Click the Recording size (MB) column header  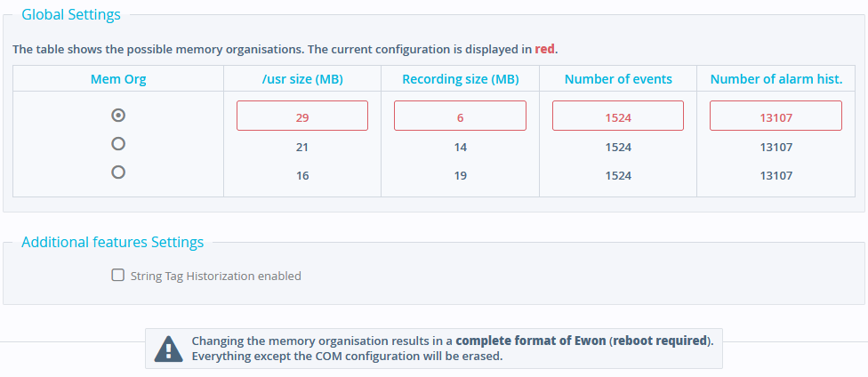click(460, 79)
